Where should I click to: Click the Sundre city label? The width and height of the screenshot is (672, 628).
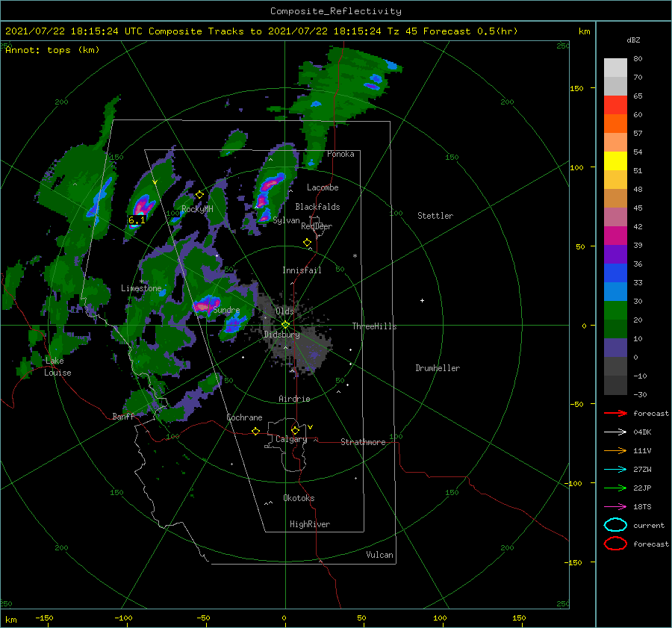(226, 310)
